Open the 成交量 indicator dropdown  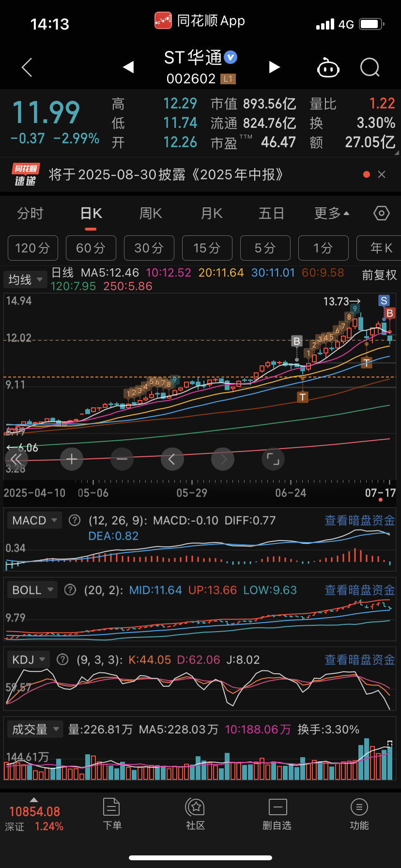tap(35, 729)
